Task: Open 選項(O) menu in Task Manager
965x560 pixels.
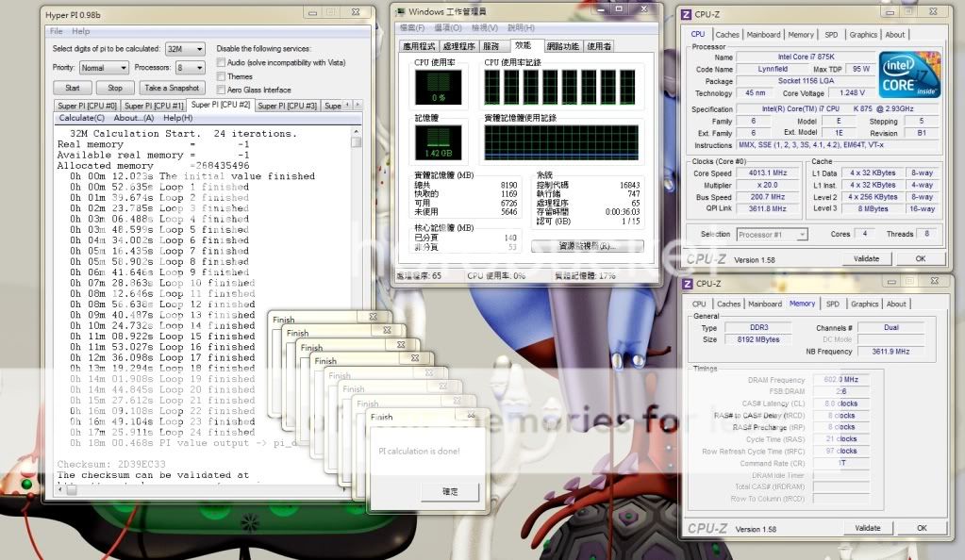Action: point(448,27)
